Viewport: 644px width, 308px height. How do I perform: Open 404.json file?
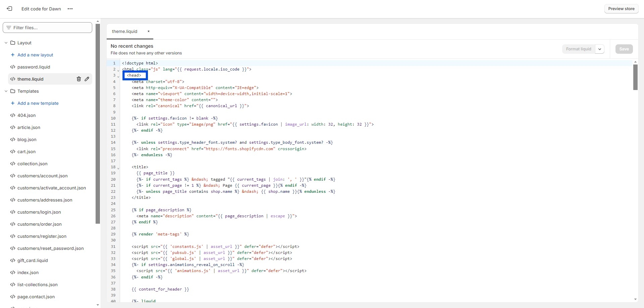(x=26, y=115)
